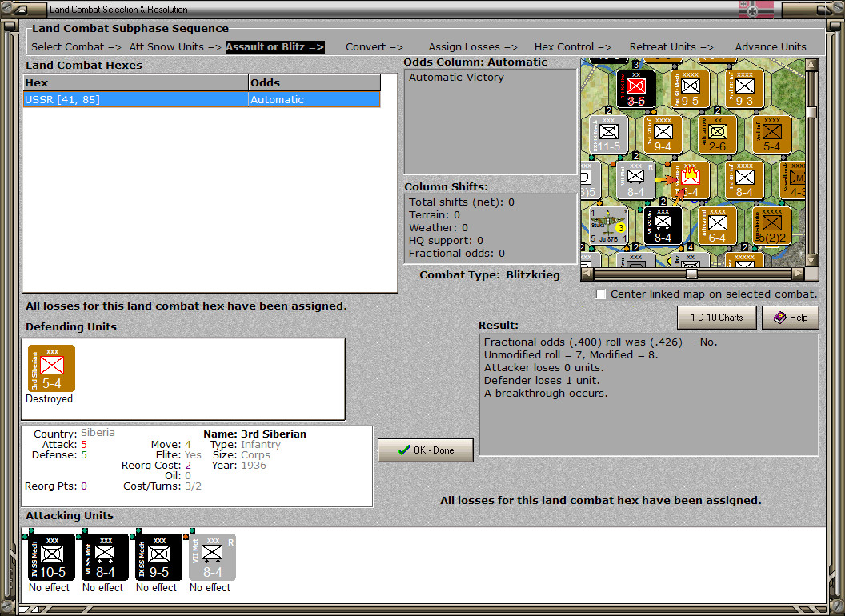Image resolution: width=845 pixels, height=616 pixels.
Task: Open the Help button
Action: click(x=790, y=318)
